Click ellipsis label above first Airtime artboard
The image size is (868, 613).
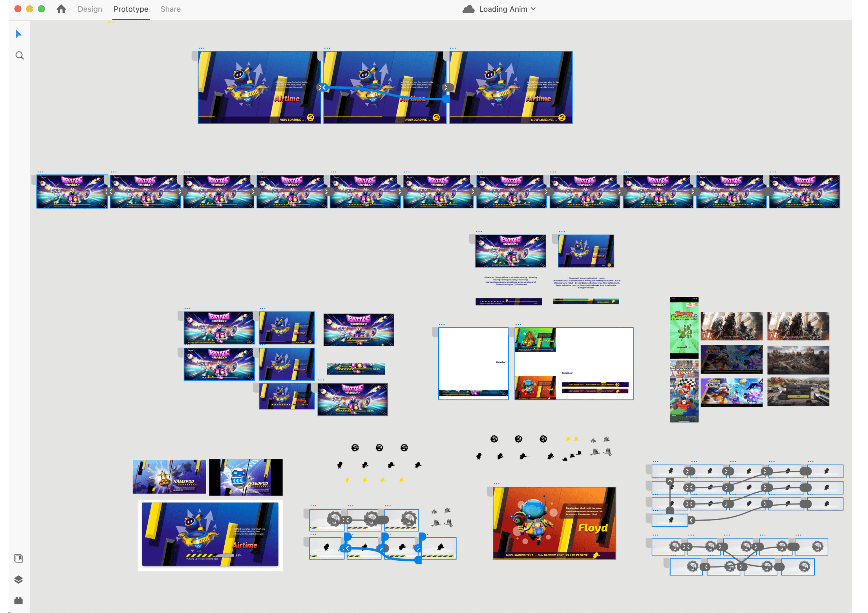pyautogui.click(x=202, y=48)
